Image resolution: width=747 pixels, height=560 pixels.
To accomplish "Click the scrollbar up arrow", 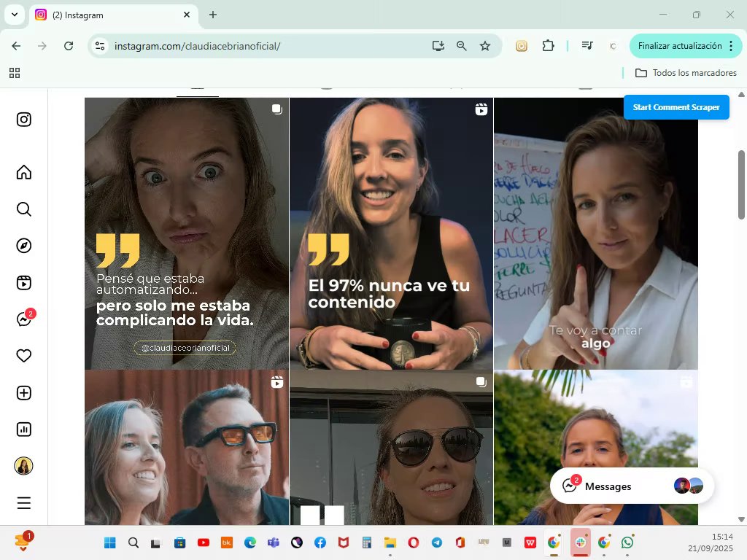I will (741, 94).
